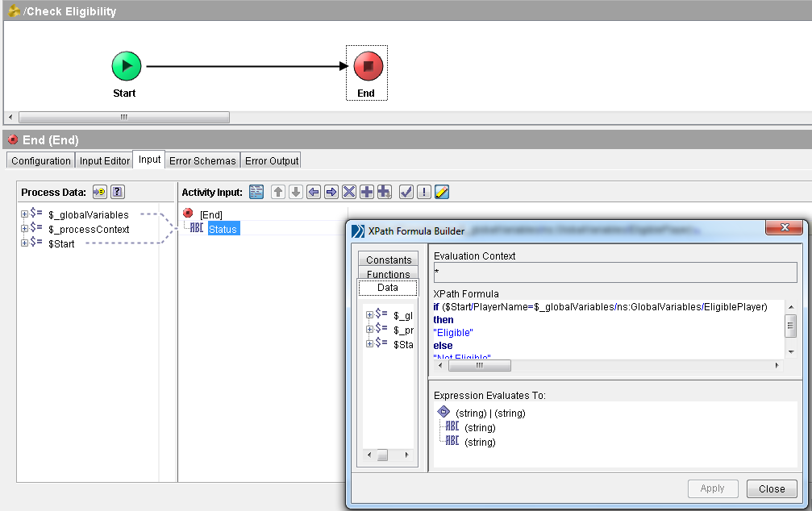Click the delete X toolbar button
The image size is (812, 511).
pos(349,192)
